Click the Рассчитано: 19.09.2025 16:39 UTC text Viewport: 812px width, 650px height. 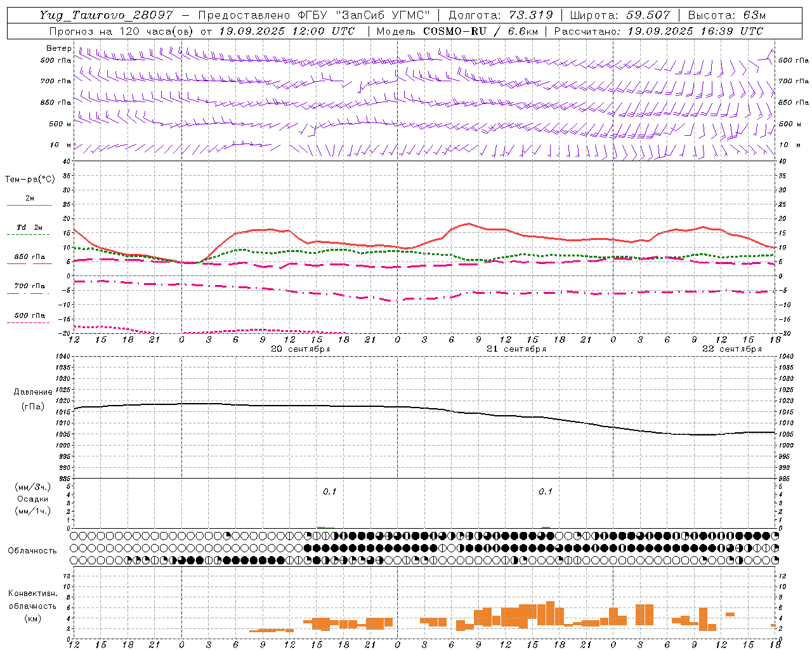658,31
